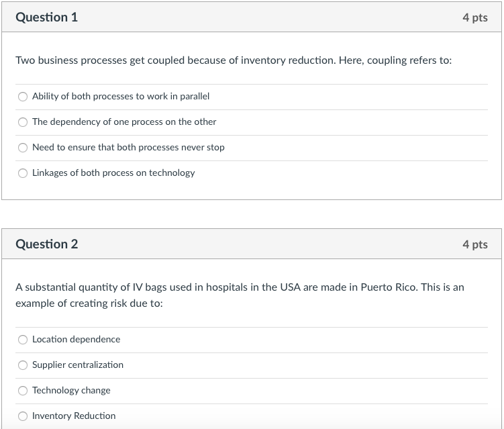Select the 'Location dependence' radio button
The height and width of the screenshot is (429, 504).
23,340
